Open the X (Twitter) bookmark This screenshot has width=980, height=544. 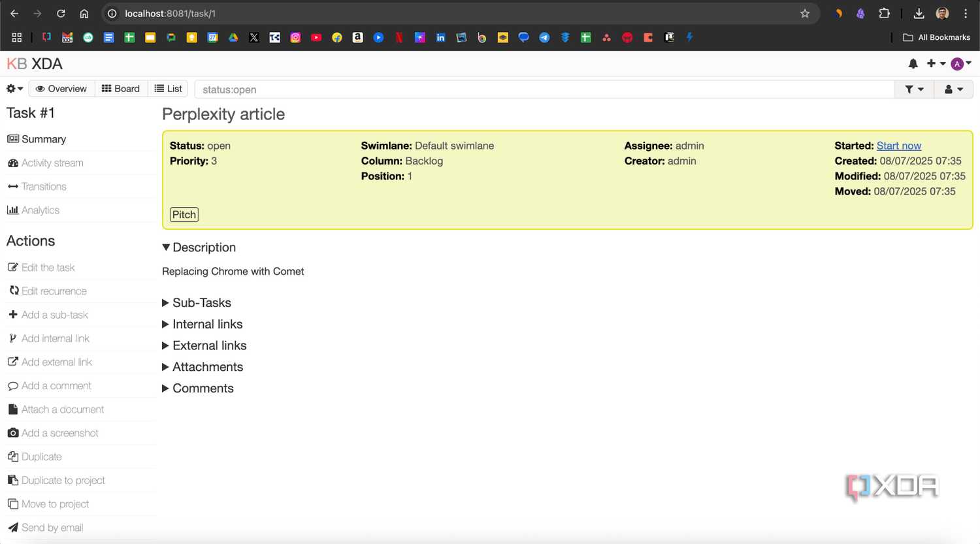point(254,37)
